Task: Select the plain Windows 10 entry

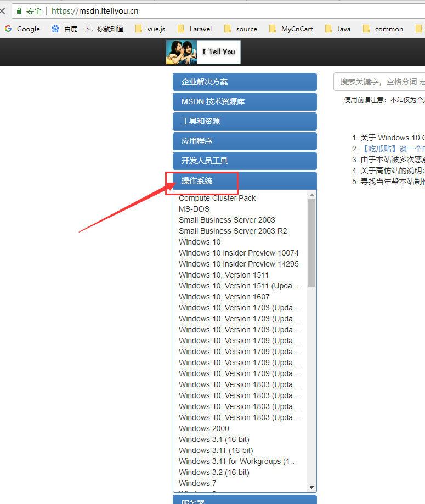Action: (x=200, y=242)
